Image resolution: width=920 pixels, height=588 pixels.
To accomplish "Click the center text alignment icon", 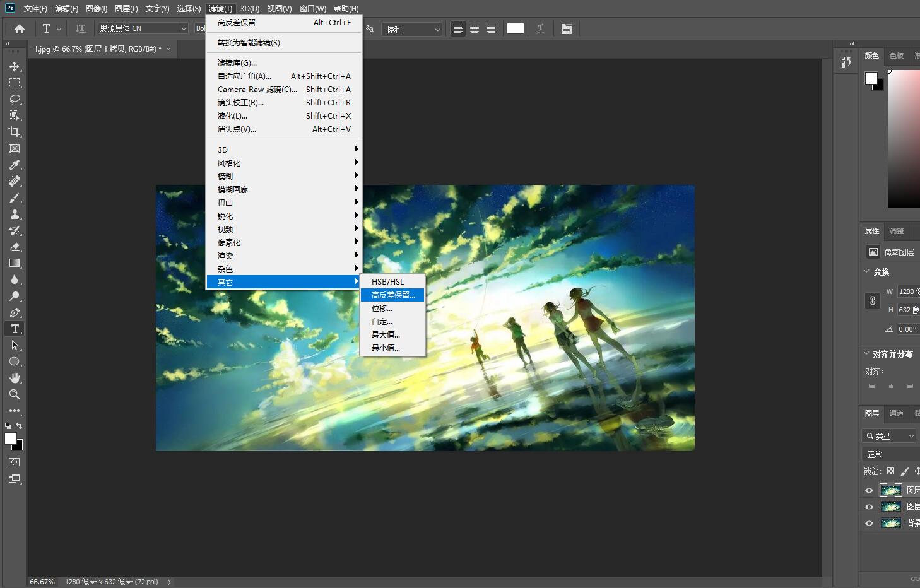I will (x=475, y=29).
